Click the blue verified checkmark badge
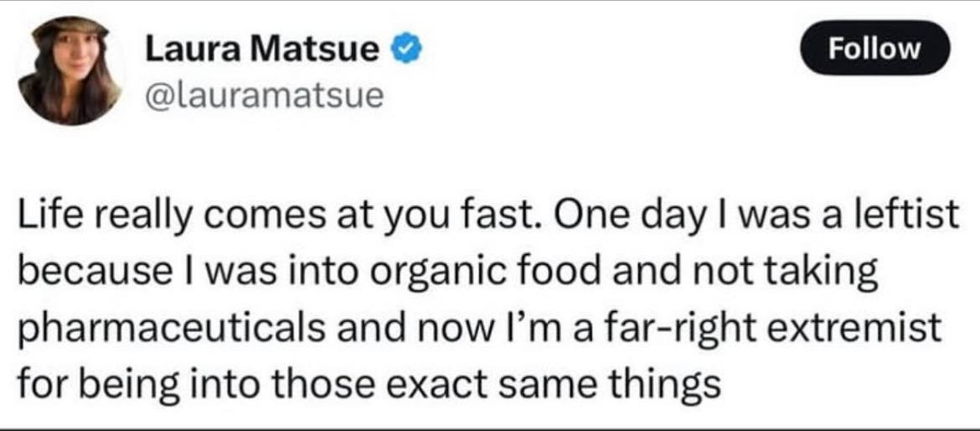The width and height of the screenshot is (980, 431). point(405,51)
